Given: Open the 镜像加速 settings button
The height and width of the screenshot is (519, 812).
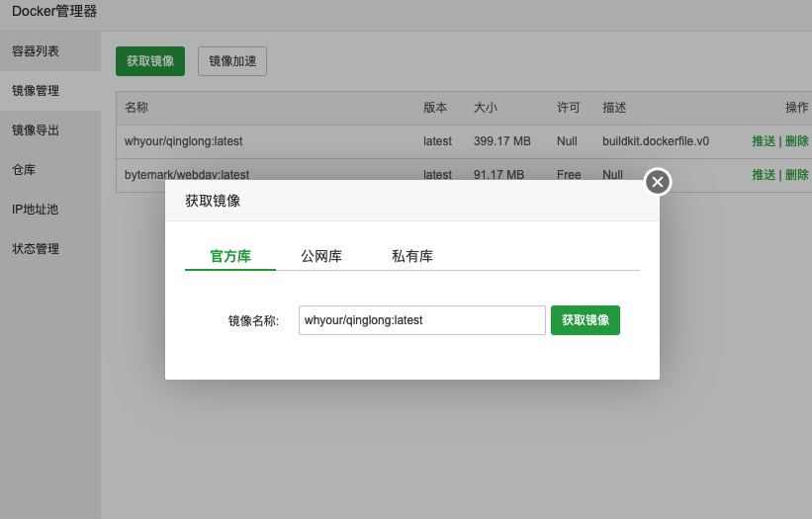Looking at the screenshot, I should 232,61.
